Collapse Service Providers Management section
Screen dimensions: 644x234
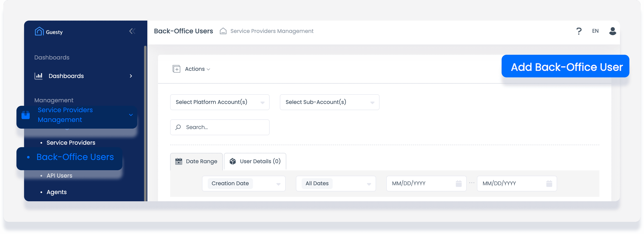131,115
